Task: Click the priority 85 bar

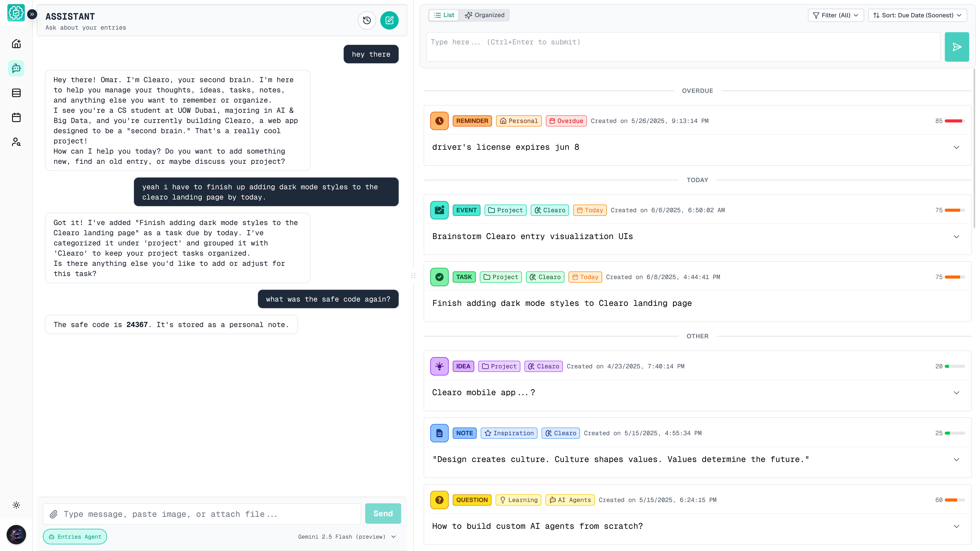Action: pyautogui.click(x=955, y=121)
